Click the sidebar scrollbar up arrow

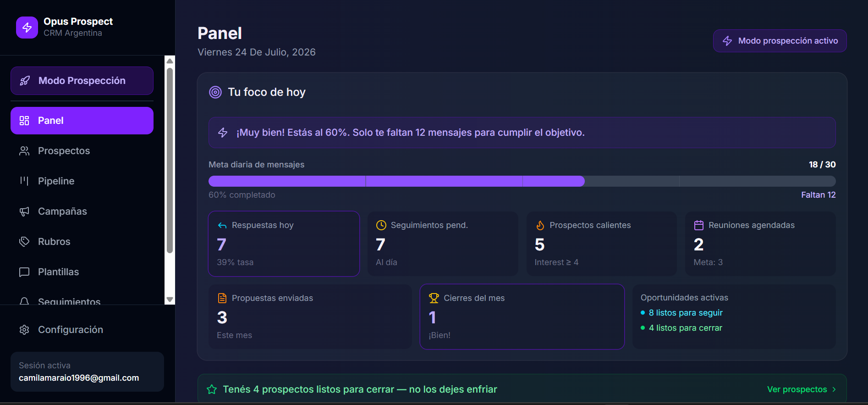click(x=170, y=61)
